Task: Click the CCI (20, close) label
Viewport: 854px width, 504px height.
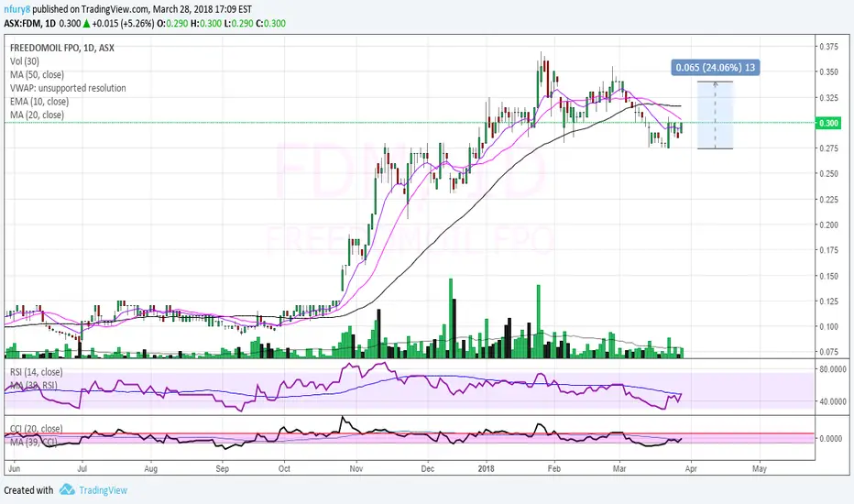Action: pos(36,429)
